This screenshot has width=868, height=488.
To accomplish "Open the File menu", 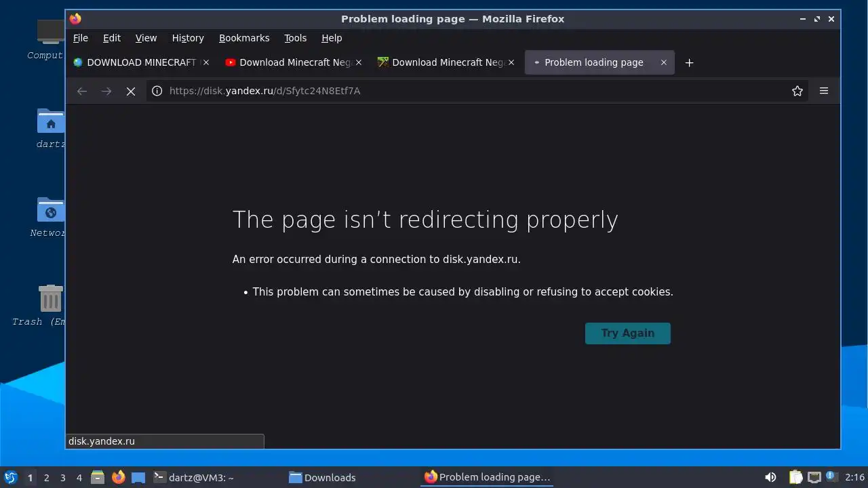I will (x=81, y=38).
